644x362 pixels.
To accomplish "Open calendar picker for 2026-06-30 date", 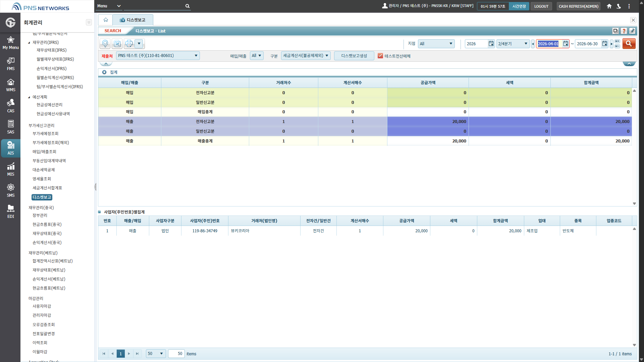I will pos(604,44).
